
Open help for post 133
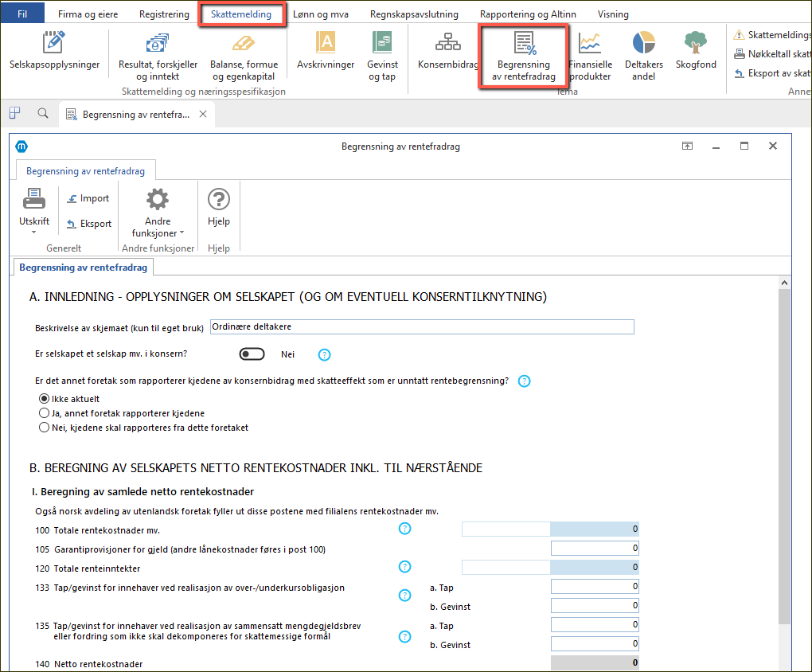(405, 596)
